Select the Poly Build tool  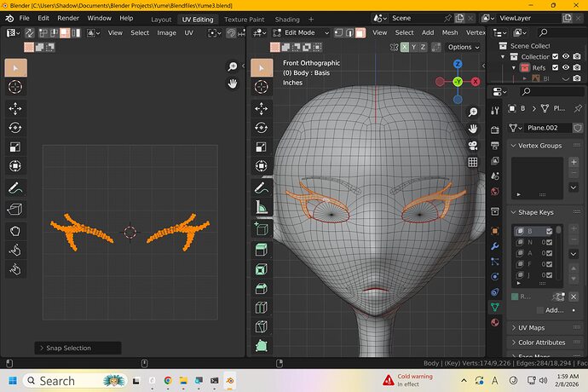[262, 346]
